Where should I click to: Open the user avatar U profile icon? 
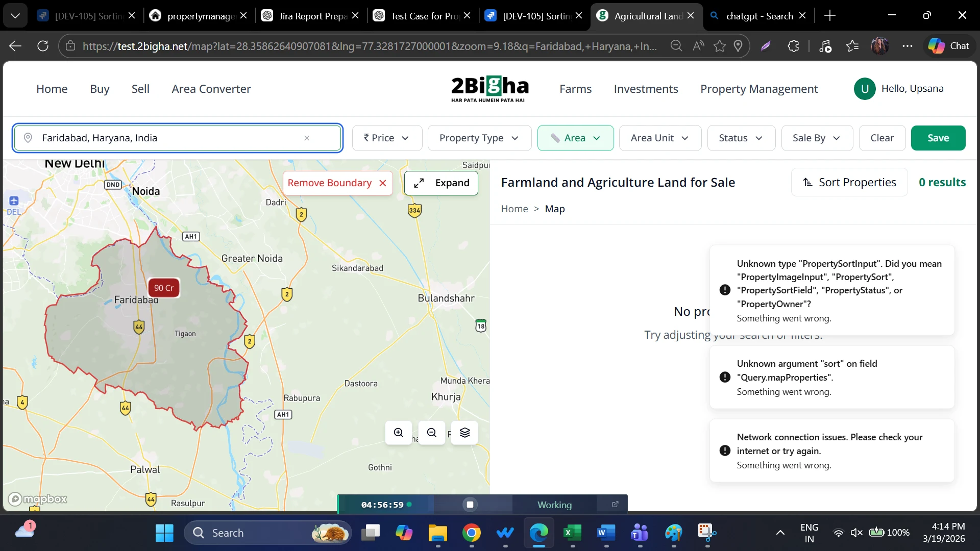pyautogui.click(x=865, y=89)
